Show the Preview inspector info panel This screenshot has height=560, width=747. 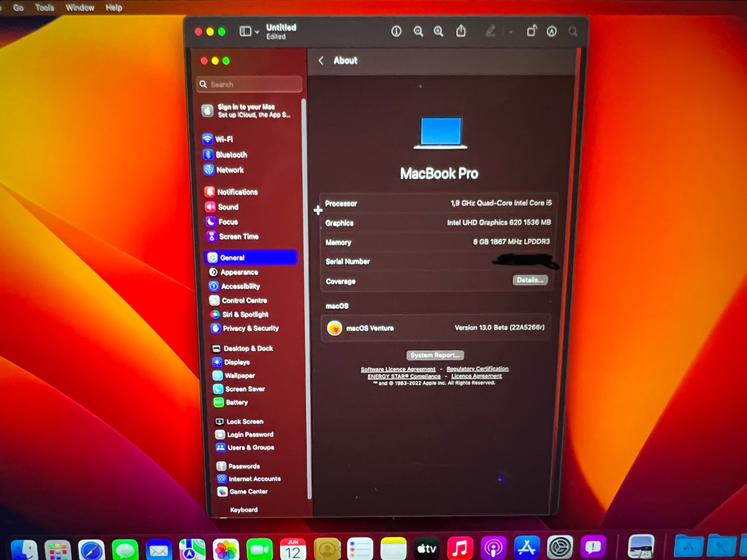(396, 32)
